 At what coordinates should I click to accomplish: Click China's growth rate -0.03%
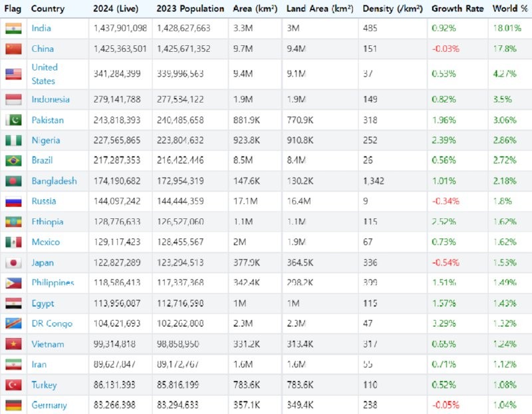pos(446,49)
